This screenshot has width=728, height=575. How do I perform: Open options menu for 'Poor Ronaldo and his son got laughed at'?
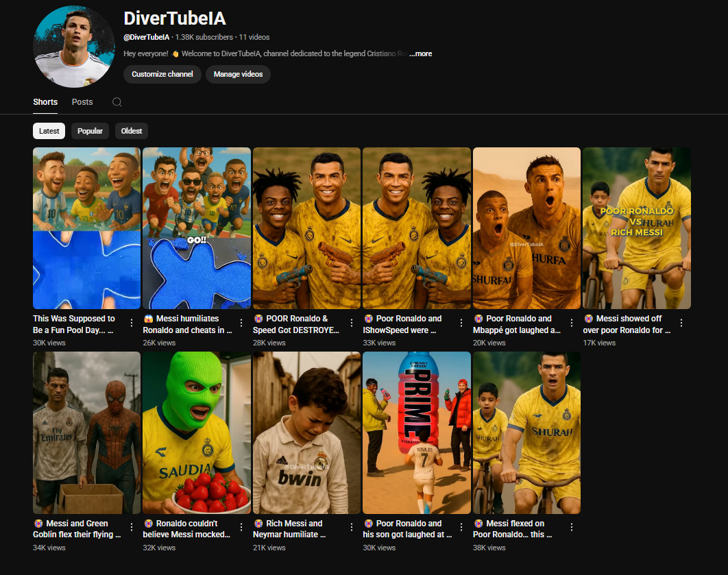pyautogui.click(x=461, y=527)
